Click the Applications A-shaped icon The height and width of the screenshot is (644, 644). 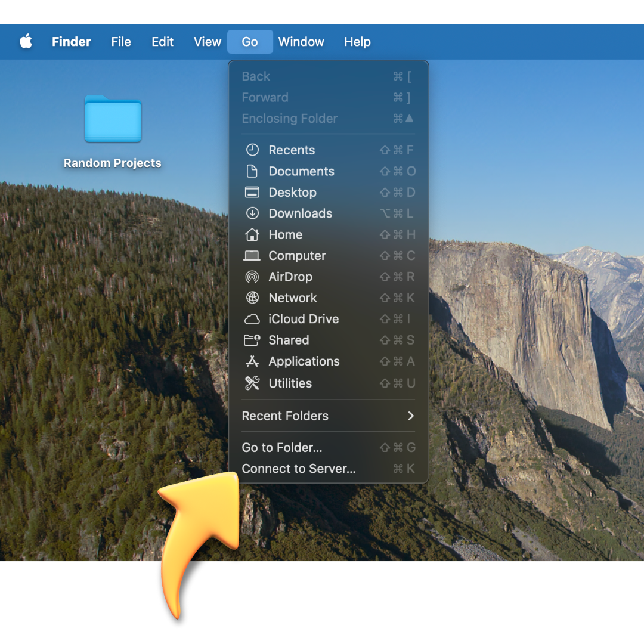coord(252,361)
